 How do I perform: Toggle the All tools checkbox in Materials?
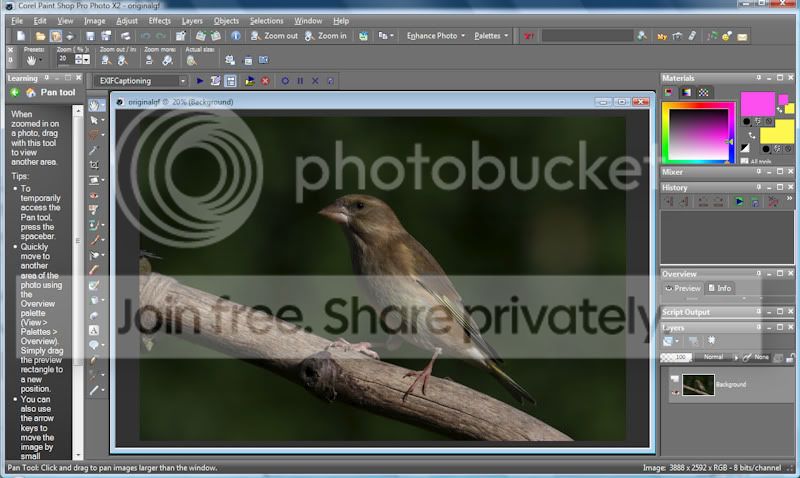(743, 160)
